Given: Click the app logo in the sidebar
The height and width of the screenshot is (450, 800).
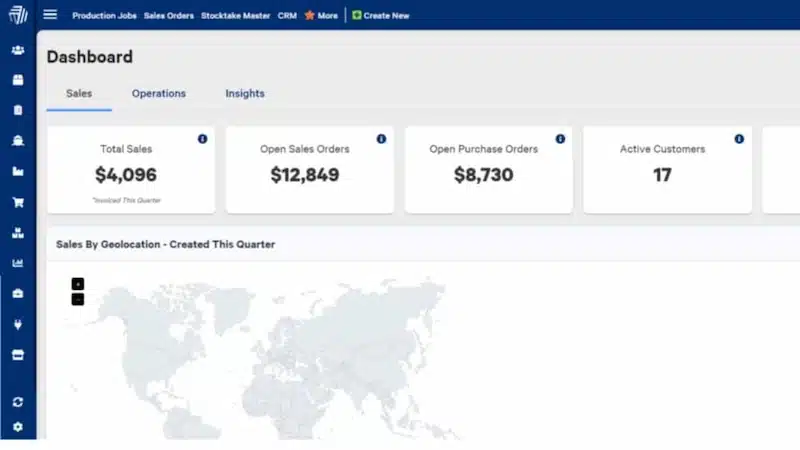Looking at the screenshot, I should coord(18,15).
